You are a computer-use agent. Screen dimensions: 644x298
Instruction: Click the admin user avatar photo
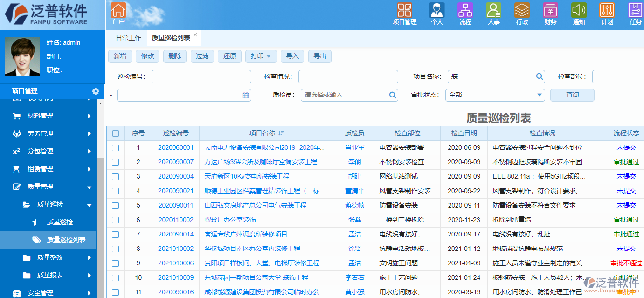point(22,56)
